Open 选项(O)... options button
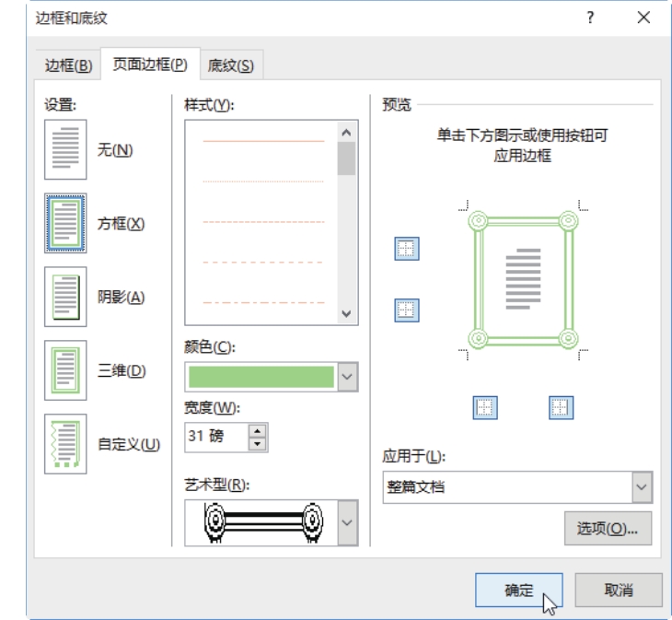Image resolution: width=672 pixels, height=620 pixels. [x=608, y=529]
